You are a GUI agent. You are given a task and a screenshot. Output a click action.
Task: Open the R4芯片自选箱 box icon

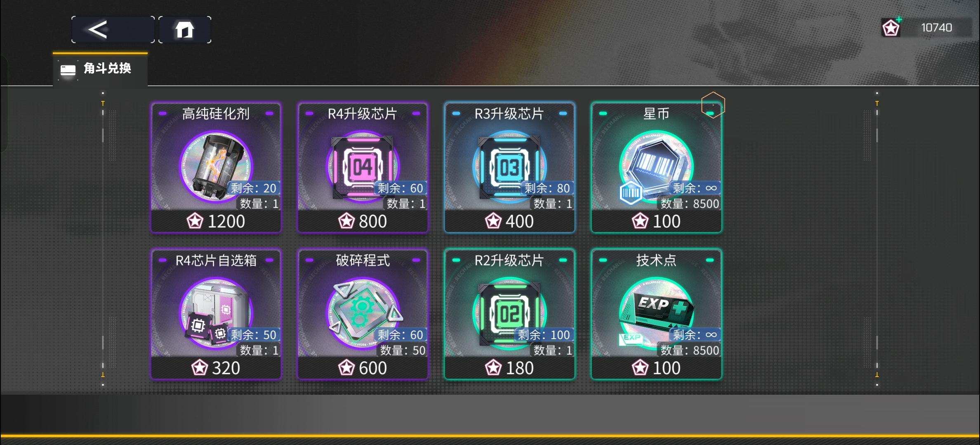point(216,313)
